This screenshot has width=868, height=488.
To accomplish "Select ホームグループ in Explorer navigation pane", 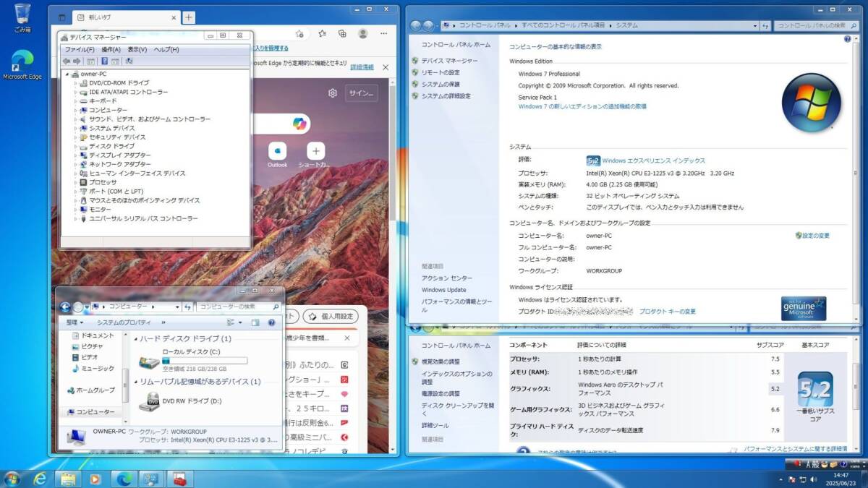I will coord(91,390).
